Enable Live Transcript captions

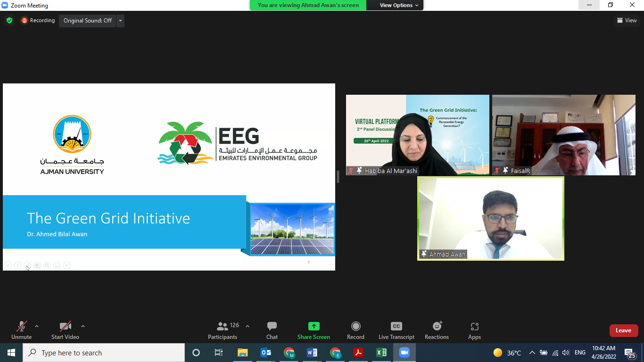[396, 330]
